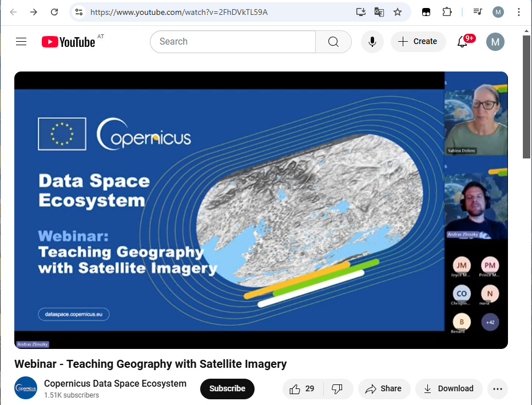Screen dimensions: 532x405
Task: Dislike the video with thumbs down
Action: click(338, 389)
